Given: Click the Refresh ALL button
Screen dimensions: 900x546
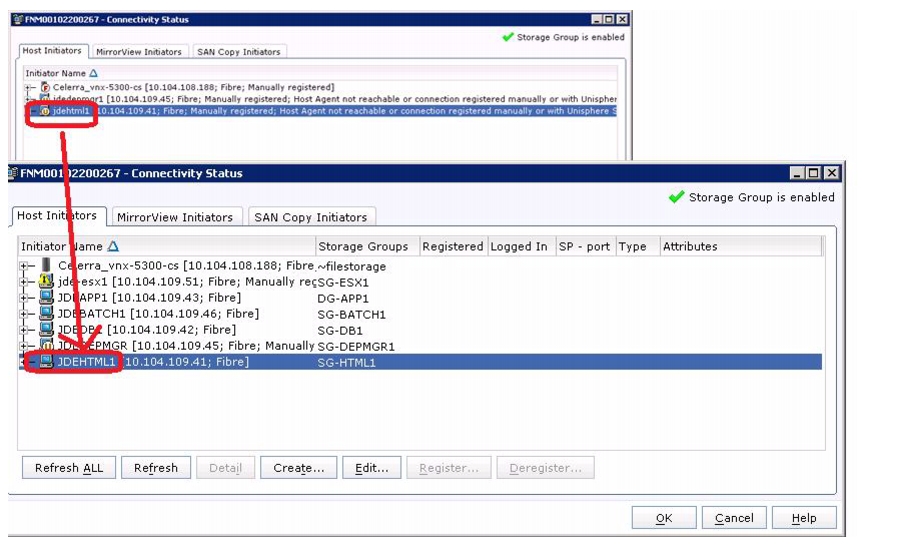Looking at the screenshot, I should [x=69, y=468].
